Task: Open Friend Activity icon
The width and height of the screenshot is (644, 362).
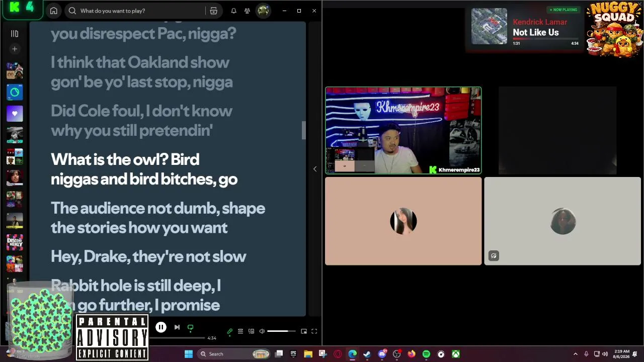Action: pyautogui.click(x=247, y=11)
